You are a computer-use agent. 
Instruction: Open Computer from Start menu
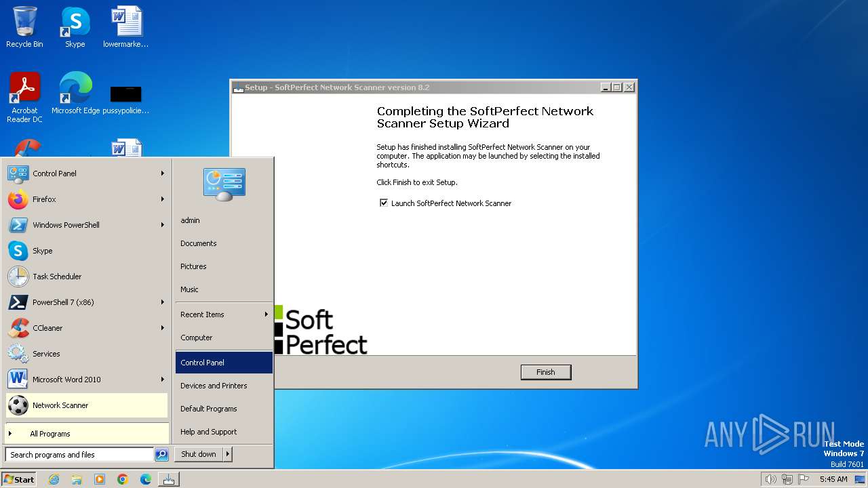[224, 338]
